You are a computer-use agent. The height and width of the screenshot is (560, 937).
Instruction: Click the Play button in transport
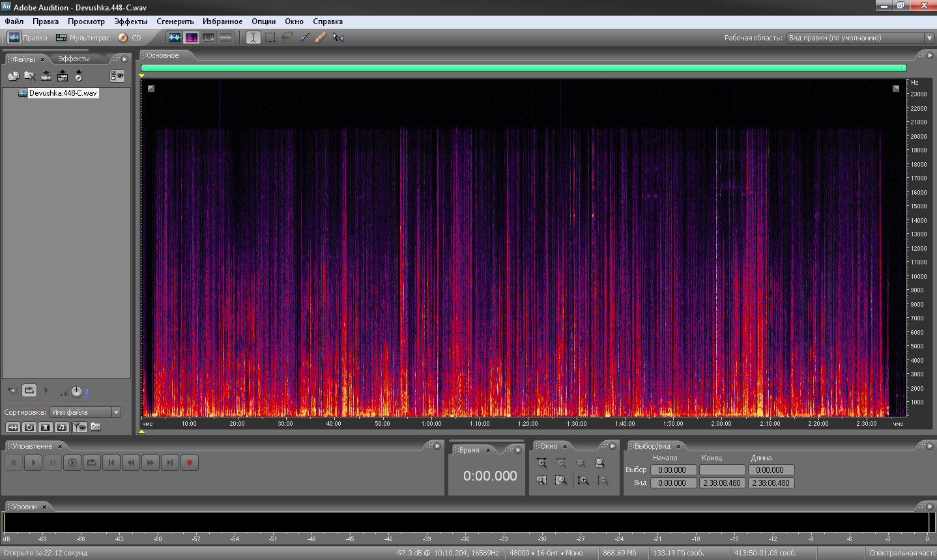tap(33, 463)
